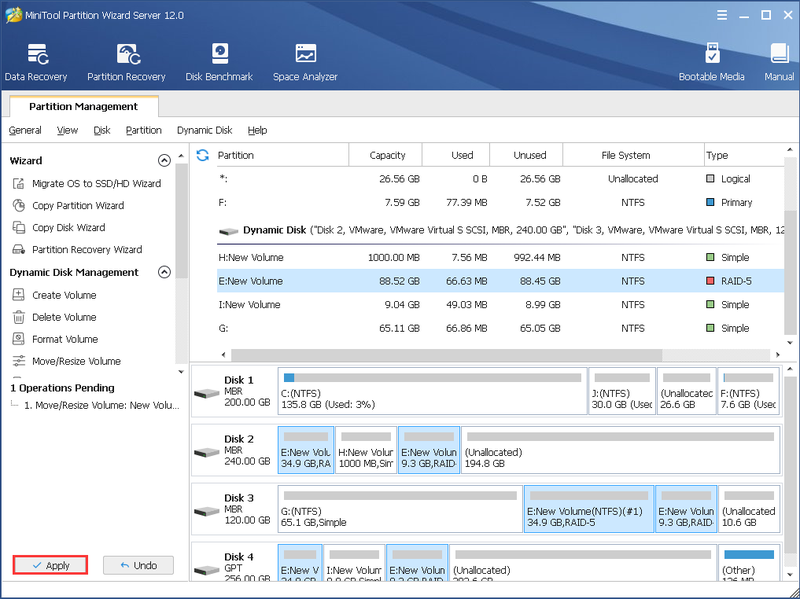Sort the list by Capacity column header
800x599 pixels.
click(x=386, y=155)
